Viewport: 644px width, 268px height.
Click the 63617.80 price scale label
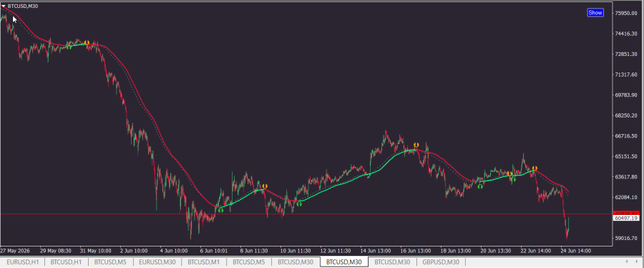tap(626, 177)
